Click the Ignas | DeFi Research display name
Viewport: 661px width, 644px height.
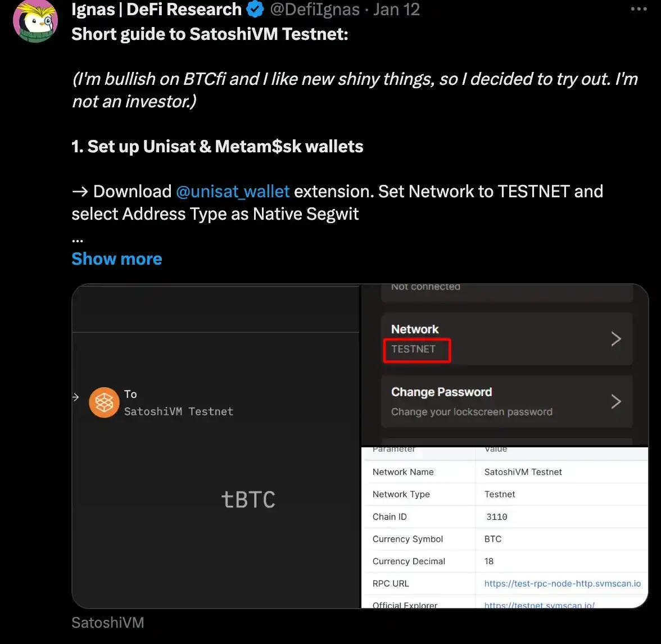pos(156,10)
